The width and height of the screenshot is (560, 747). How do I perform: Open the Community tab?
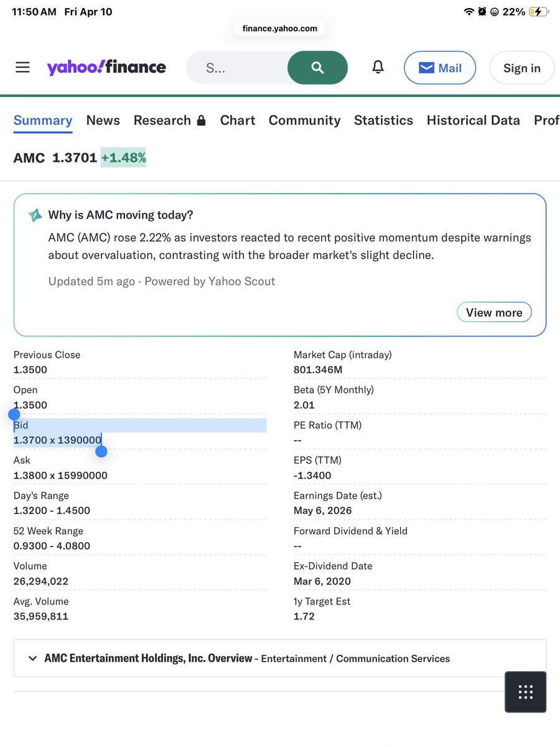pyautogui.click(x=305, y=120)
